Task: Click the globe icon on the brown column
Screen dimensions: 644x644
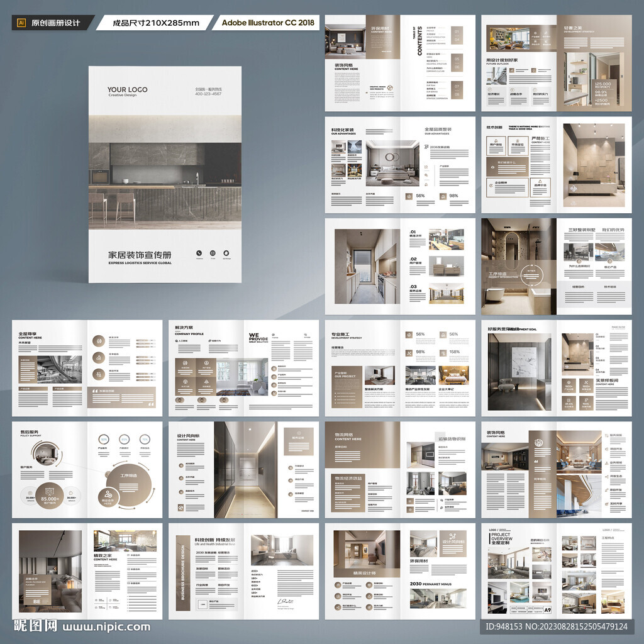Action: 538,443
